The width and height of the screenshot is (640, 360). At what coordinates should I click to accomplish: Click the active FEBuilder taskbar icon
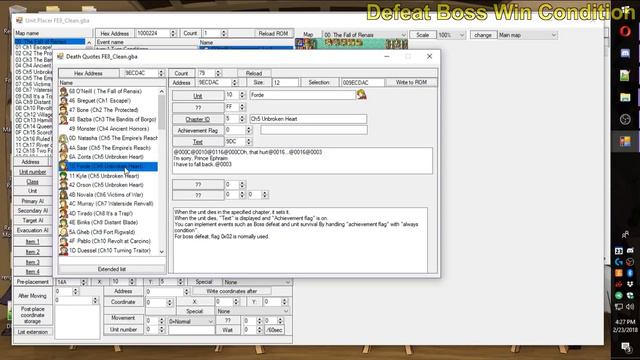[625, 141]
